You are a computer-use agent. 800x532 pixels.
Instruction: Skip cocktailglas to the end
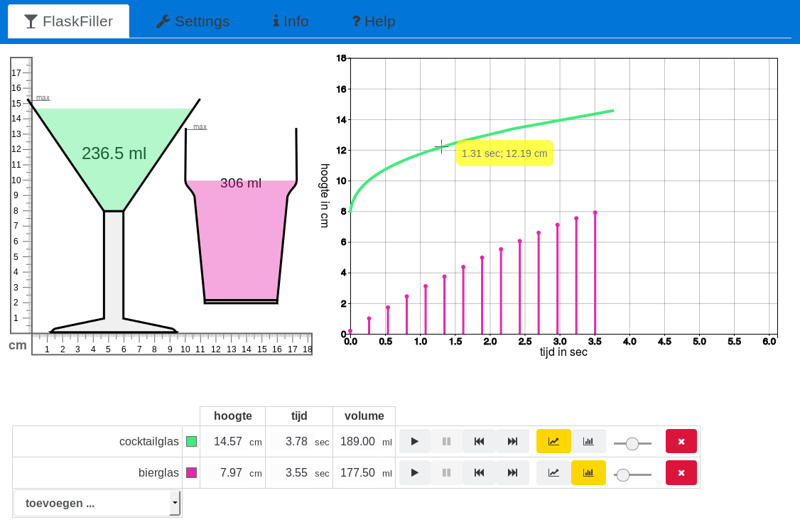[x=512, y=441]
